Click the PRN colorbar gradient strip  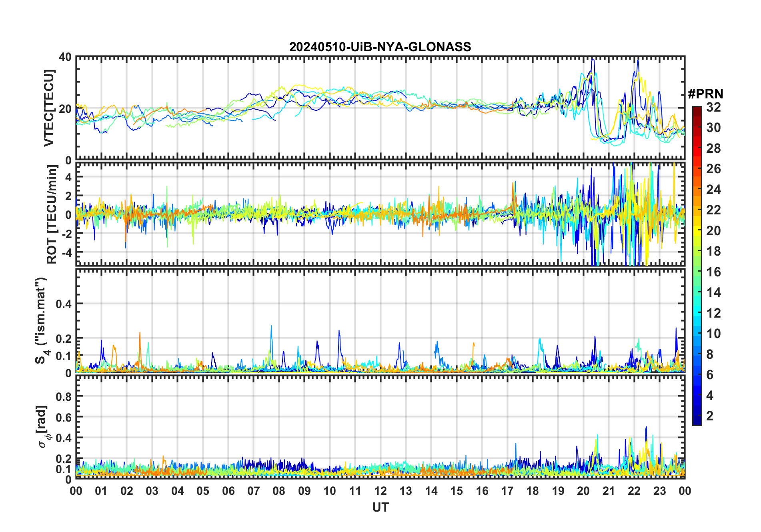tap(697, 266)
